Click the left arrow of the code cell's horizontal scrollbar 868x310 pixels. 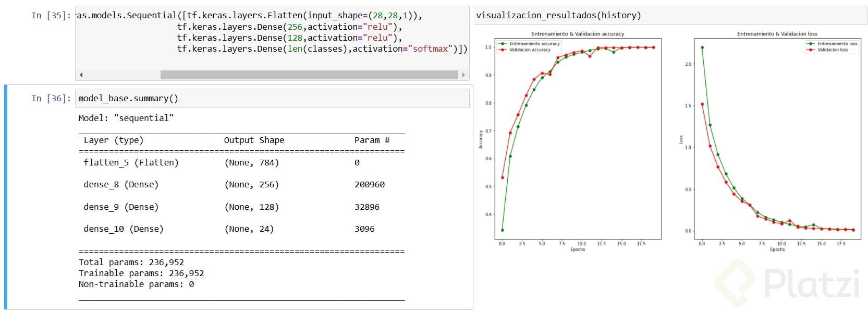pos(81,75)
